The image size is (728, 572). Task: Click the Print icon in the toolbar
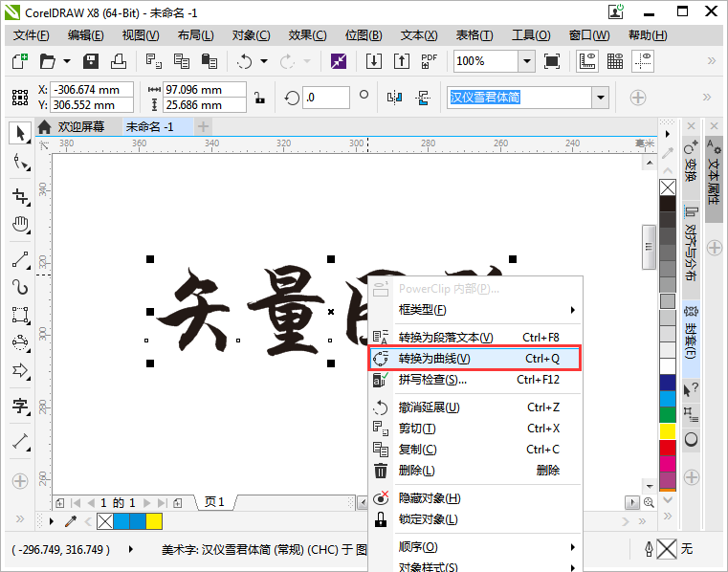point(119,61)
